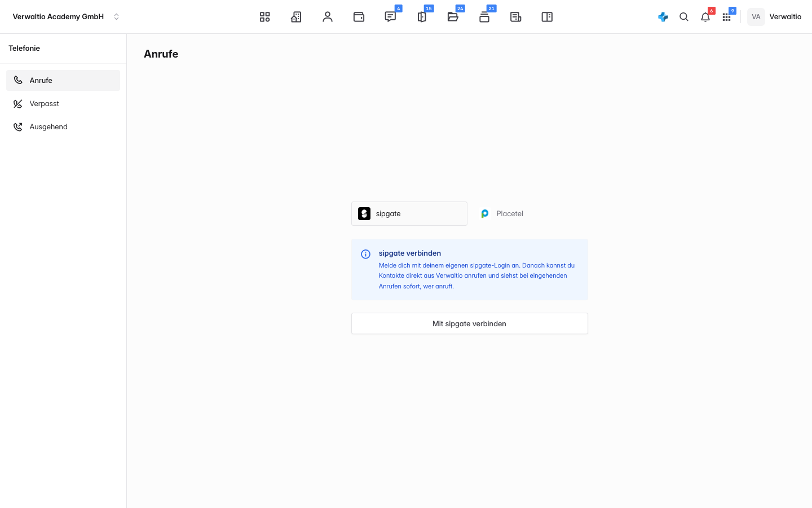Open the dashboard grid icon in top navigation
Image resolution: width=812 pixels, height=508 pixels.
click(265, 17)
